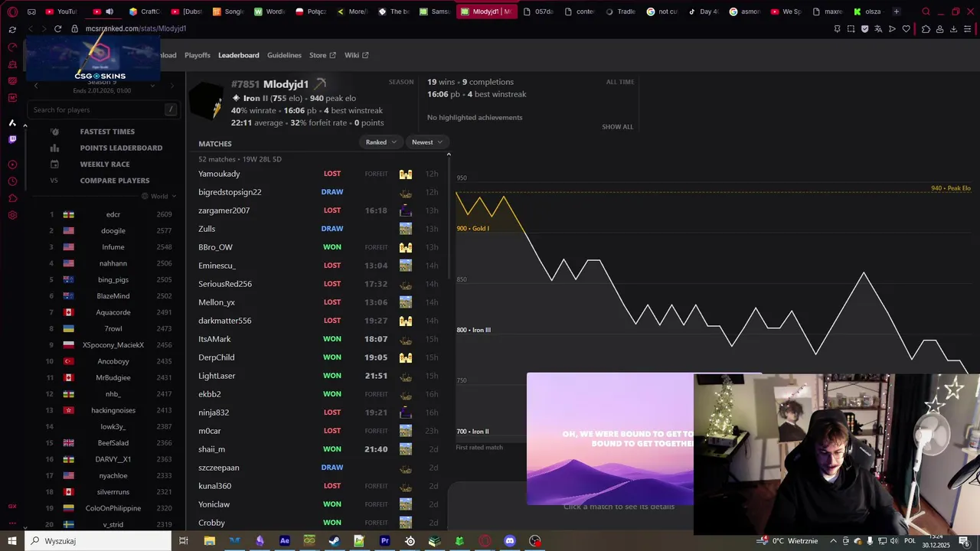Take a snapshot with the capture icon
The height and width of the screenshot is (551, 980).
[851, 28]
